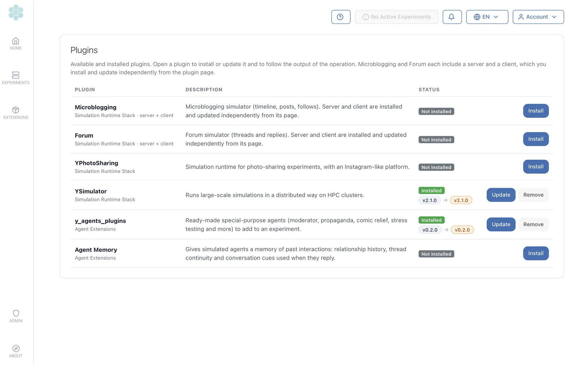Viewport: 588px width, 365px height.
Task: Click the Installed badge for YSimulator
Action: 431,191
